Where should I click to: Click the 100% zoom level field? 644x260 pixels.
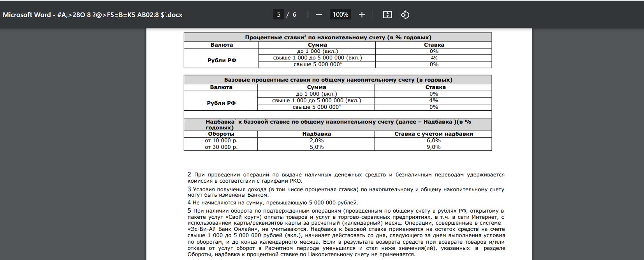click(340, 15)
